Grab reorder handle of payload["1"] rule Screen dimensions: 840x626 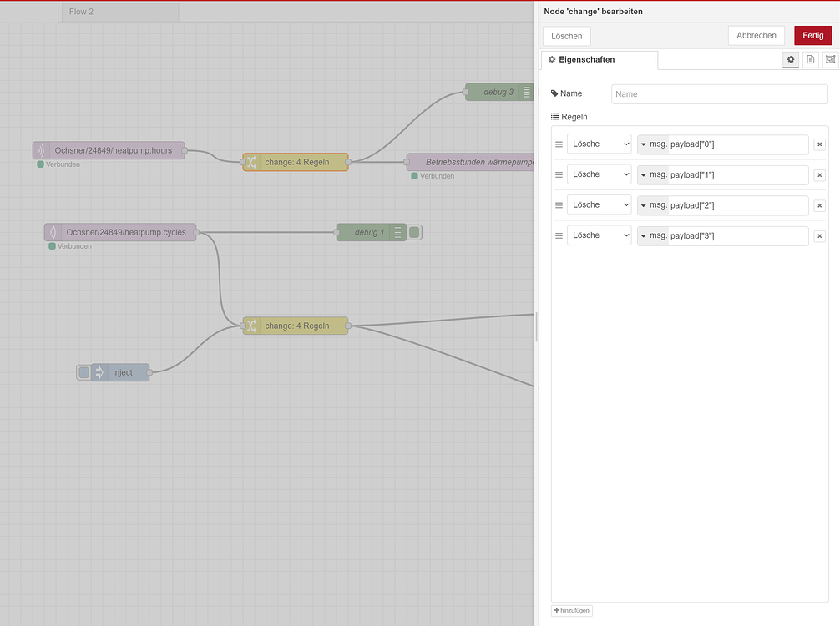click(559, 175)
